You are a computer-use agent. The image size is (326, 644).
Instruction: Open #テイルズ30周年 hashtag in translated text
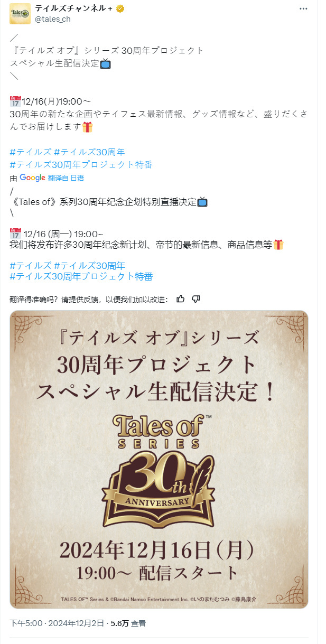(89, 265)
